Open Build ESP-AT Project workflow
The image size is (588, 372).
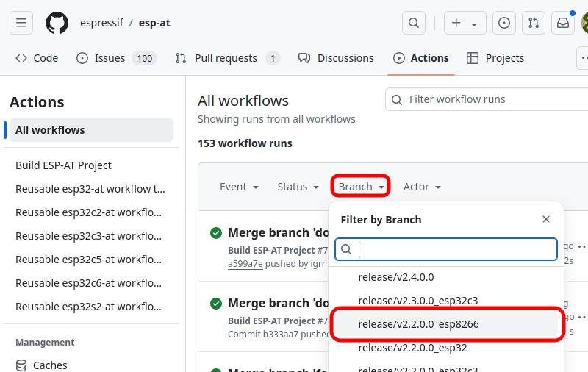[x=63, y=165]
